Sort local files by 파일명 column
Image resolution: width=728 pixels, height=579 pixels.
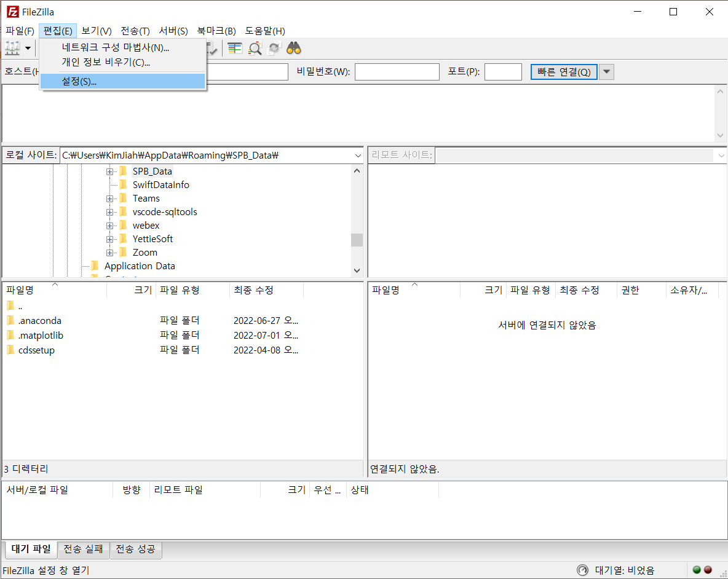[x=55, y=290]
